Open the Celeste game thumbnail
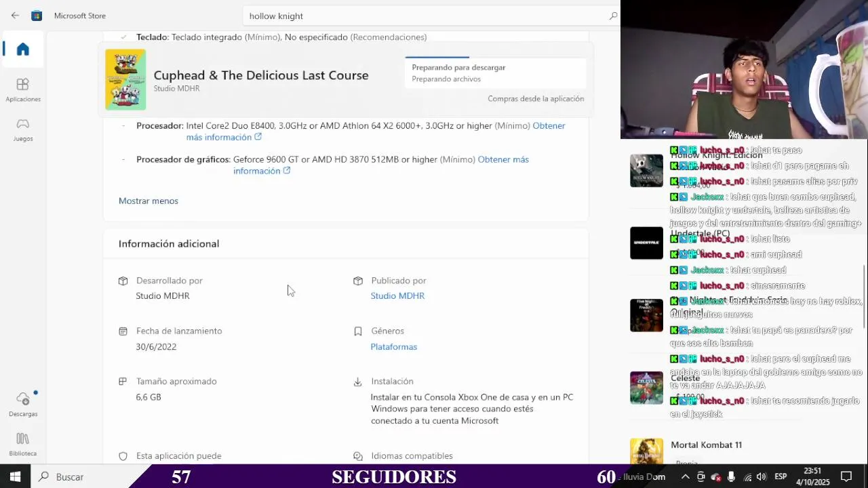The width and height of the screenshot is (868, 488). coord(646,388)
